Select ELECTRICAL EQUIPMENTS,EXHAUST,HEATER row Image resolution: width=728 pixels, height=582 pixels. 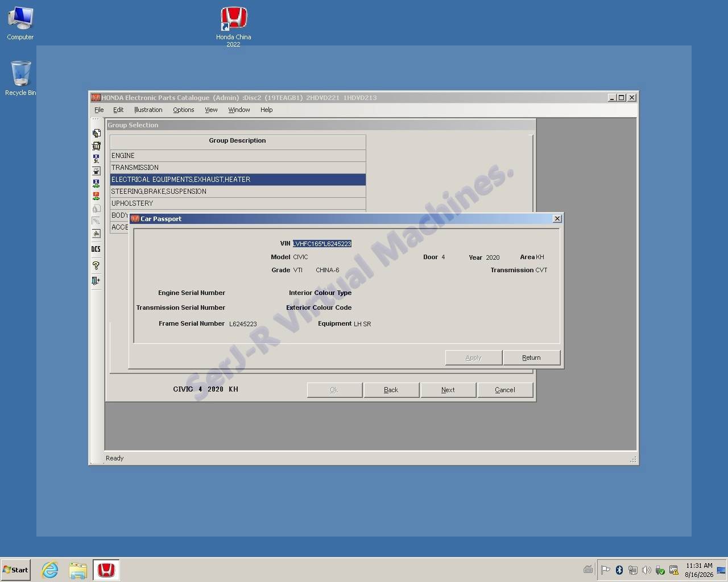pos(238,180)
